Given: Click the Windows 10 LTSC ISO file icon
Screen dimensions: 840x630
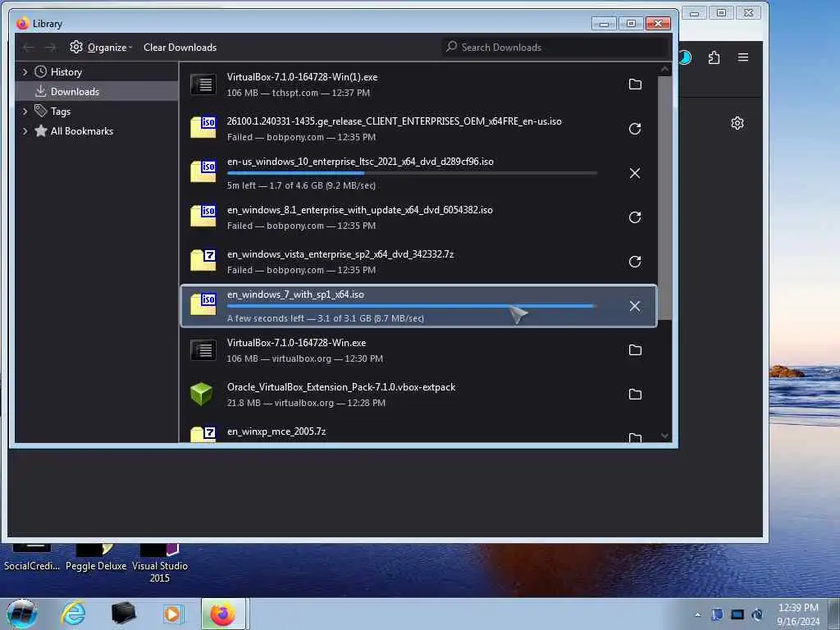Looking at the screenshot, I should point(203,171).
